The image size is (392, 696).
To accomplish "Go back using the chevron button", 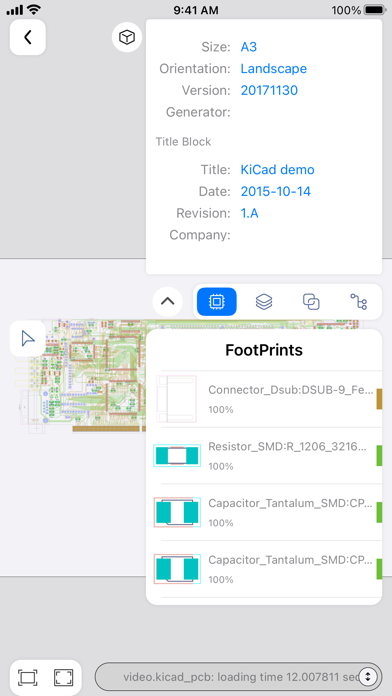I will tap(28, 37).
